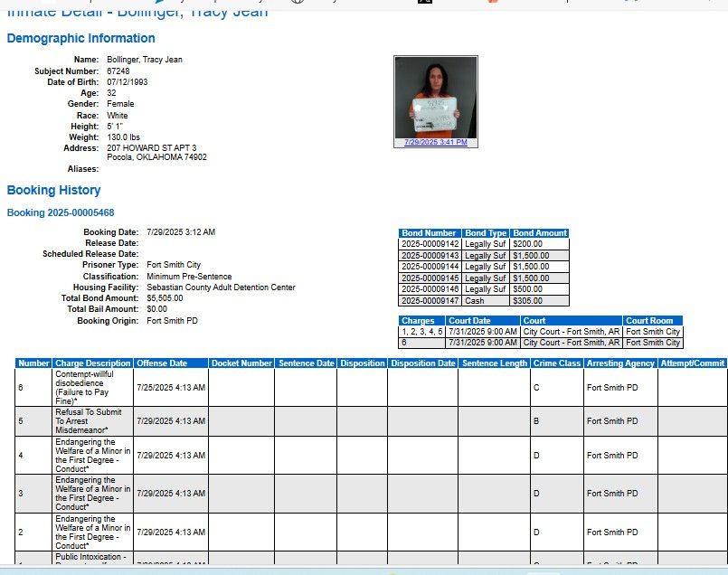Click the Arresting Agency column header
The image size is (728, 575).
[620, 363]
